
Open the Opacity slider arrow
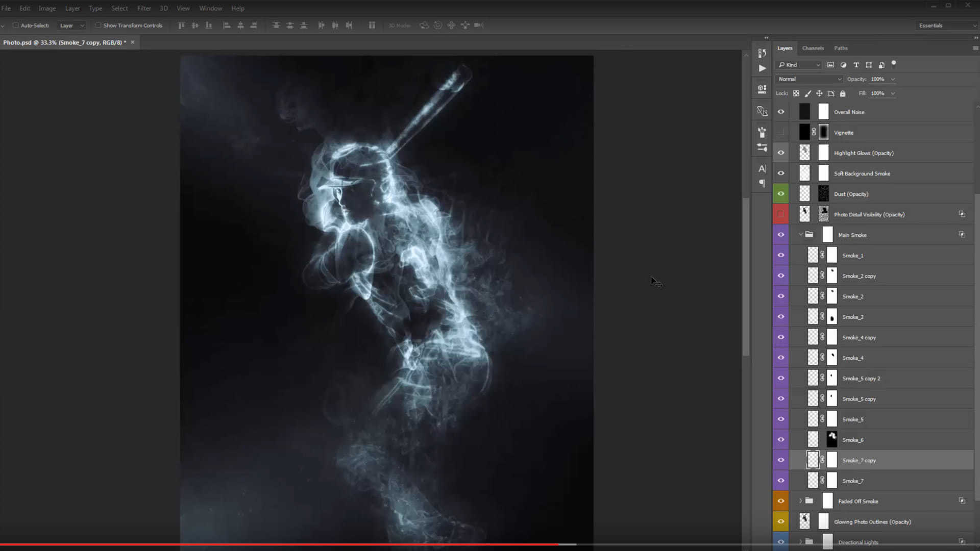coord(893,79)
